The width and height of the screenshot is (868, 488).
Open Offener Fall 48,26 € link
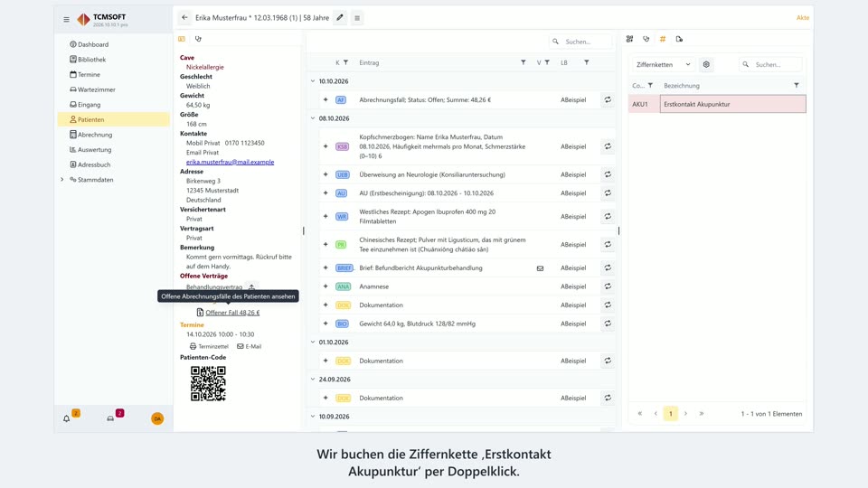click(232, 313)
